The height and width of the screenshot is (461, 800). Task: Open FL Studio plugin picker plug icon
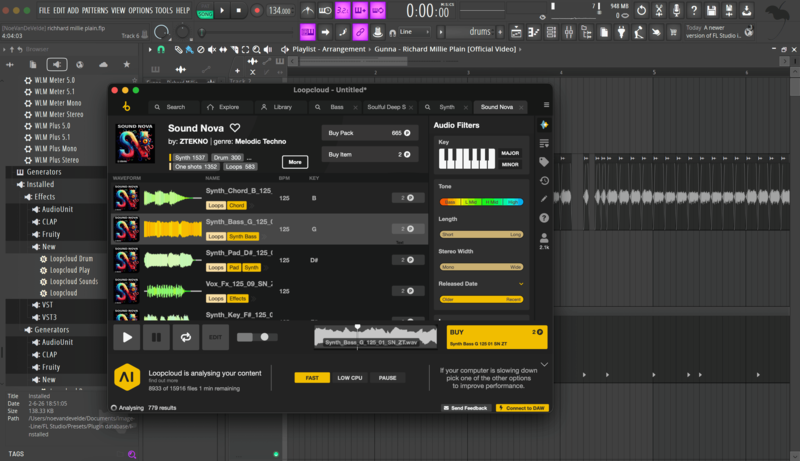621,33
